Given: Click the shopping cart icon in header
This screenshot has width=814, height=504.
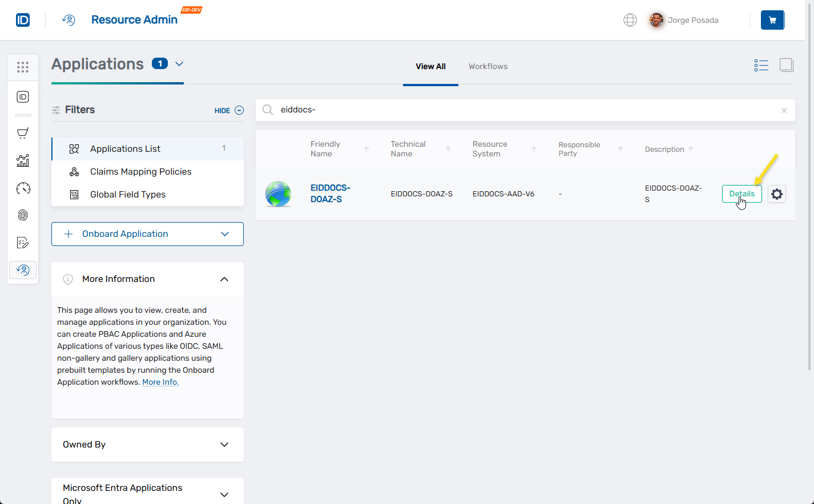Looking at the screenshot, I should tap(772, 20).
